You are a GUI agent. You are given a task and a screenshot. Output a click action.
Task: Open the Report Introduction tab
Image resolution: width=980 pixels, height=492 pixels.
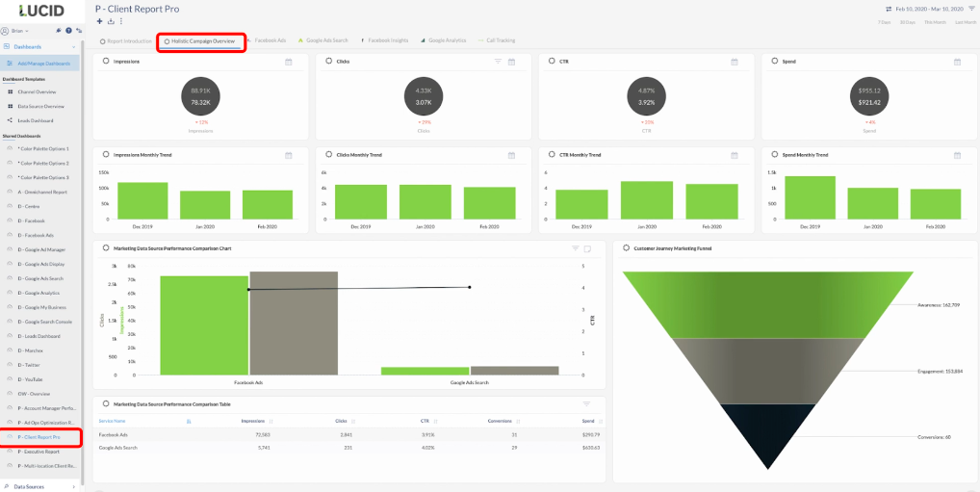(x=125, y=40)
